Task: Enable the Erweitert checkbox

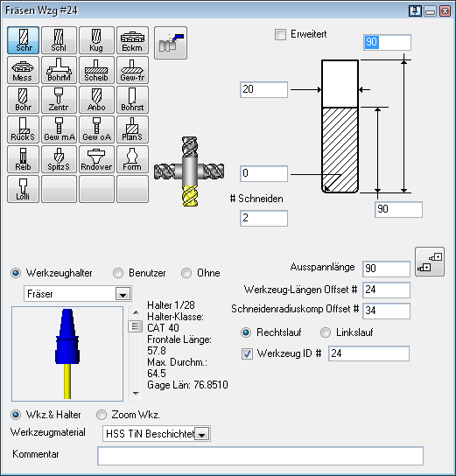Action: 280,34
